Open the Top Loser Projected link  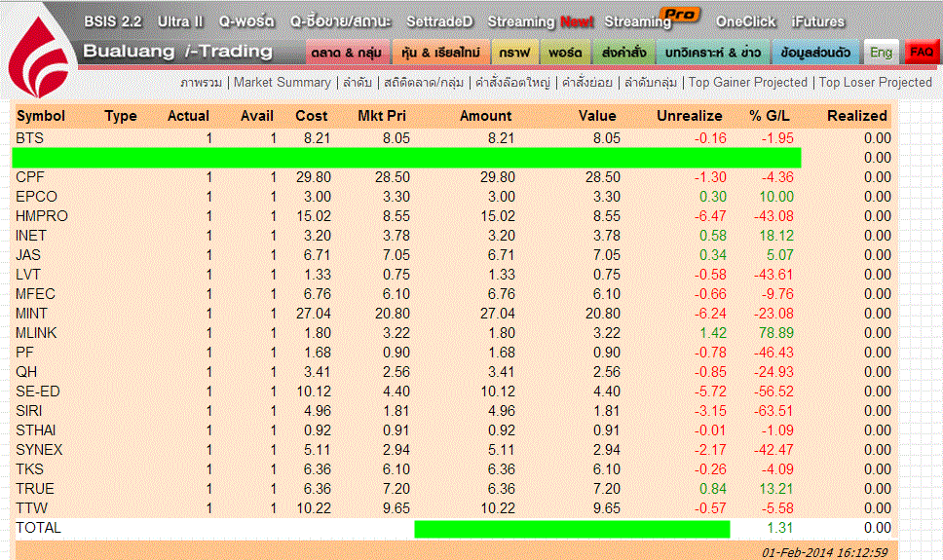tap(875, 83)
